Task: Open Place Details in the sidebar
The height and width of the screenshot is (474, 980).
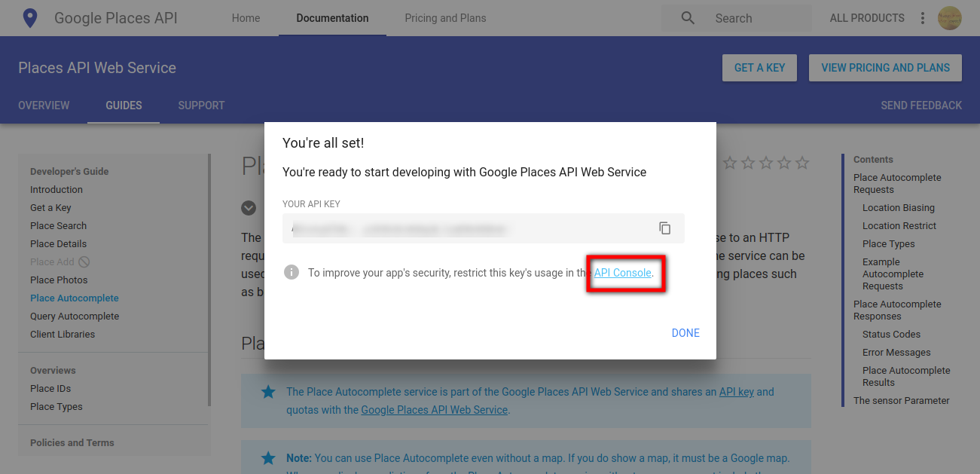Action: pyautogui.click(x=58, y=244)
